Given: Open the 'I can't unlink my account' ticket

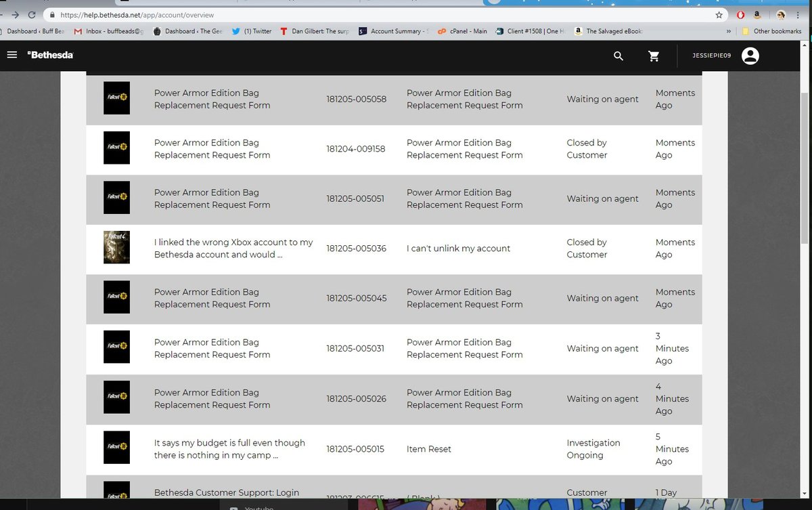Looking at the screenshot, I should click(x=458, y=249).
